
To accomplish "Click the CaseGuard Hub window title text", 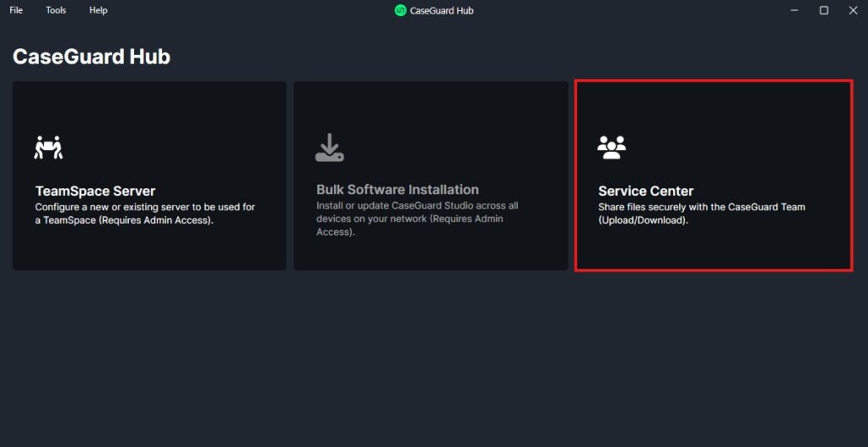I will pyautogui.click(x=441, y=10).
